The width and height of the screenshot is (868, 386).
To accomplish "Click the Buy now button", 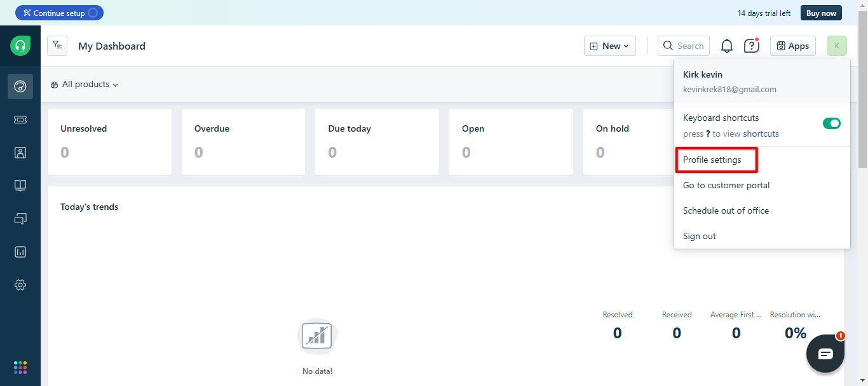I will 822,13.
